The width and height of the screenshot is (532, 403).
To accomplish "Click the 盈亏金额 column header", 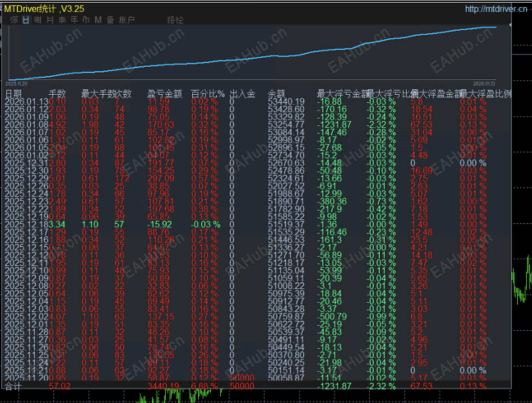I will (x=165, y=94).
